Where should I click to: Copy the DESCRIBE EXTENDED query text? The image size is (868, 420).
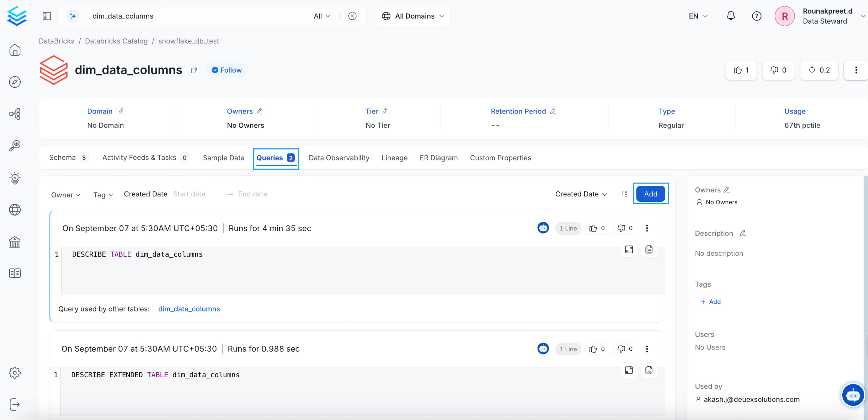(649, 370)
